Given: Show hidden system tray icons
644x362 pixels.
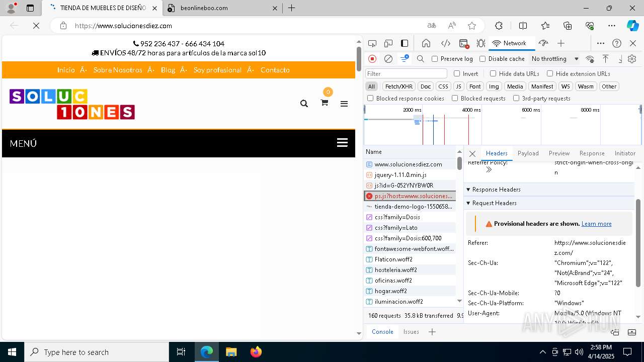Looking at the screenshot, I should (x=542, y=352).
